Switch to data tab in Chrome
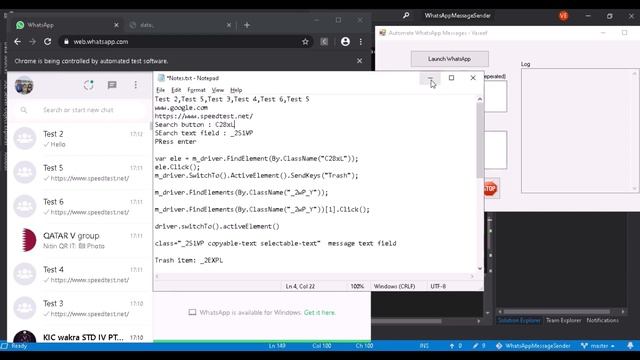The image size is (640, 360). pyautogui.click(x=180, y=25)
